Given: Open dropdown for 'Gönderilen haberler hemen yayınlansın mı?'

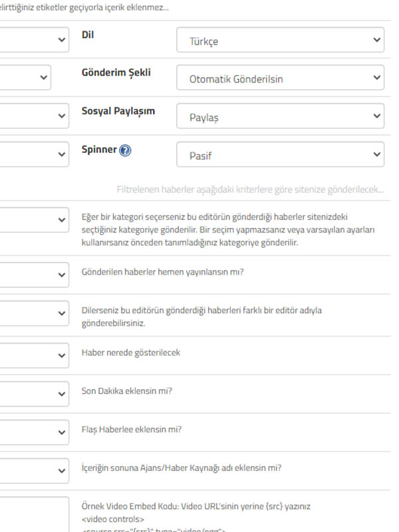Looking at the screenshot, I should point(33,273).
